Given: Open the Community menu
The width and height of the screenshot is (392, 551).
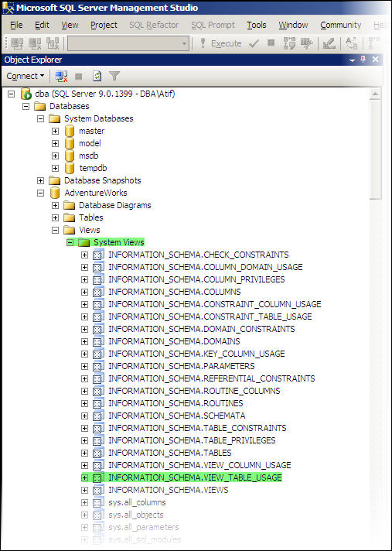Looking at the screenshot, I should 341,25.
